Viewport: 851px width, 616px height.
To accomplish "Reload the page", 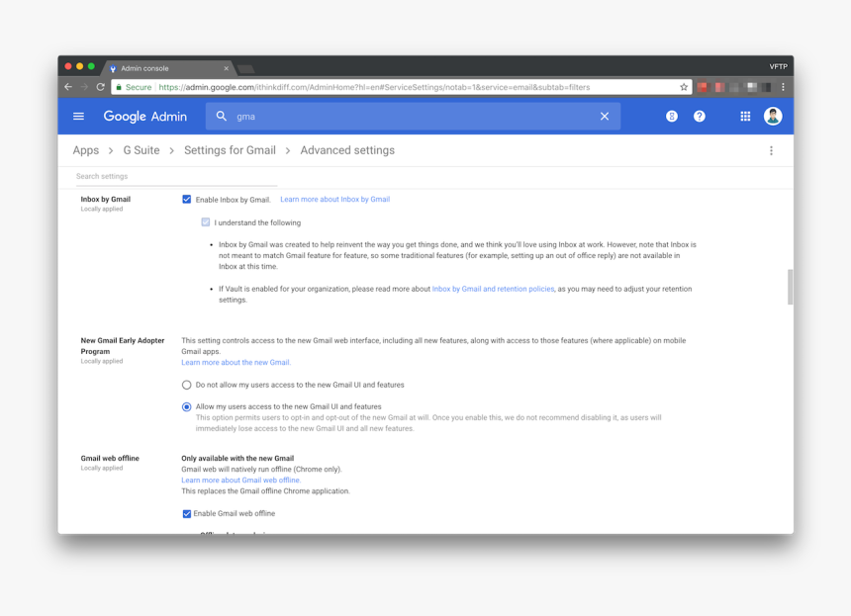I will coord(100,87).
